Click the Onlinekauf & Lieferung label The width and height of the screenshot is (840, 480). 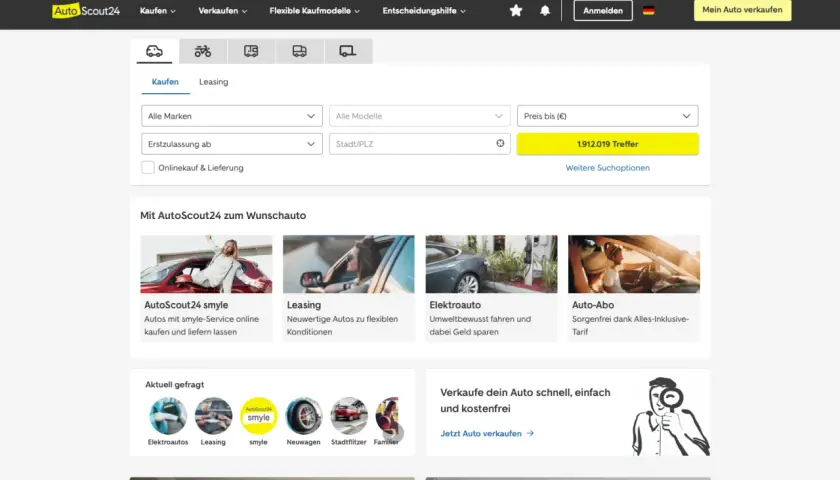(200, 168)
